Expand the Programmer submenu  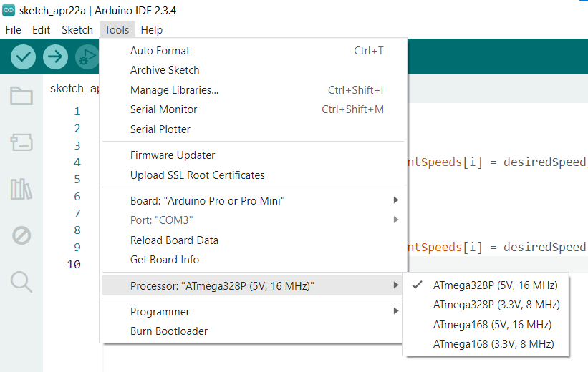pyautogui.click(x=252, y=312)
